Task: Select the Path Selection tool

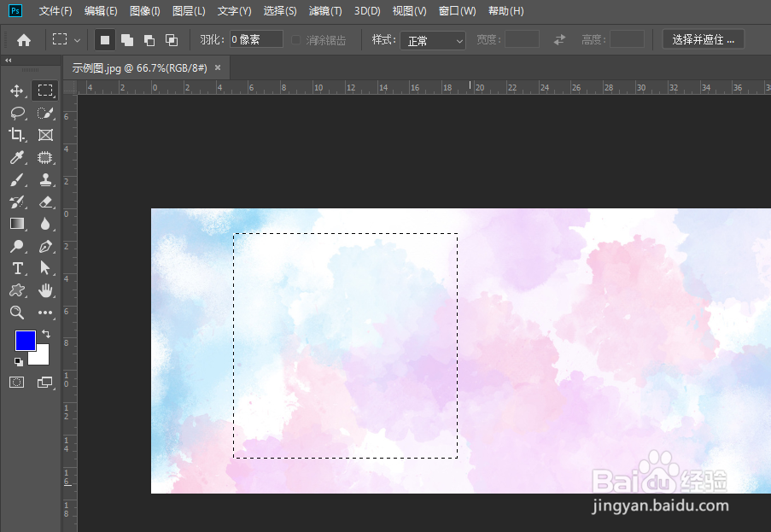Action: [x=45, y=268]
